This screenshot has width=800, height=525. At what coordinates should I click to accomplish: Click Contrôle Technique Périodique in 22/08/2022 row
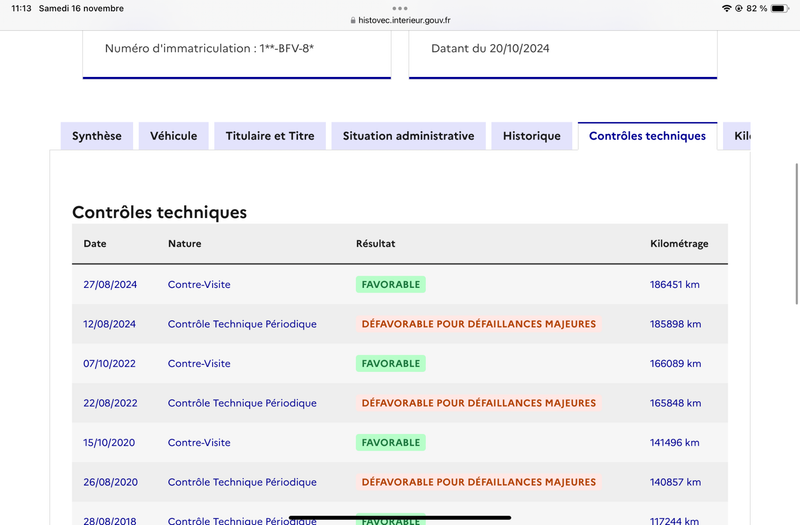(242, 403)
